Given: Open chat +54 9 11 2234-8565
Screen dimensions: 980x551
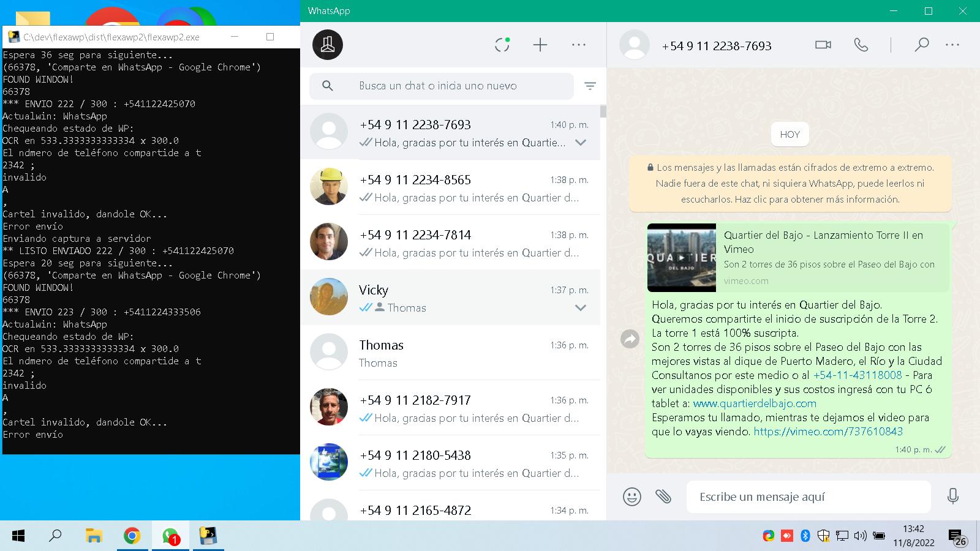Looking at the screenshot, I should pyautogui.click(x=450, y=187).
